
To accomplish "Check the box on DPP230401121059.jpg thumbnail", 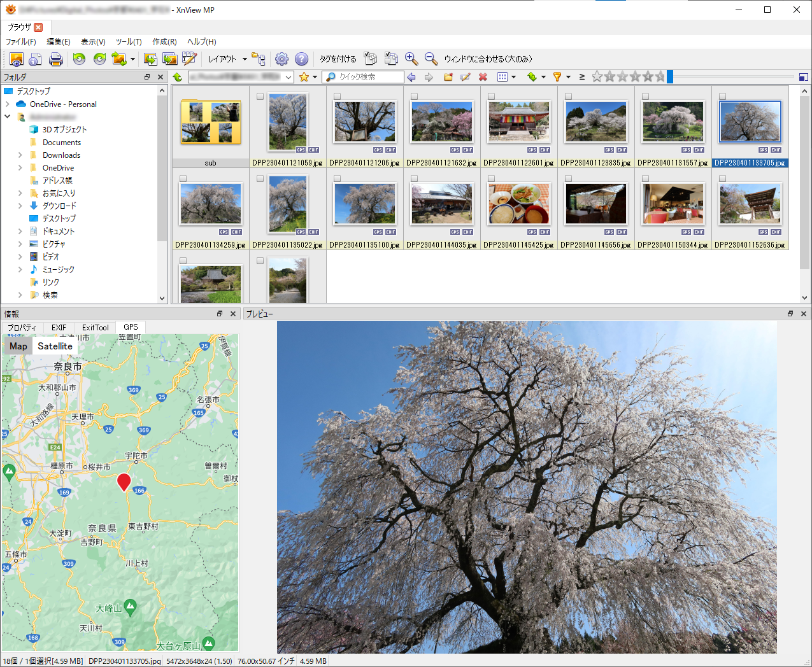I will coord(260,97).
